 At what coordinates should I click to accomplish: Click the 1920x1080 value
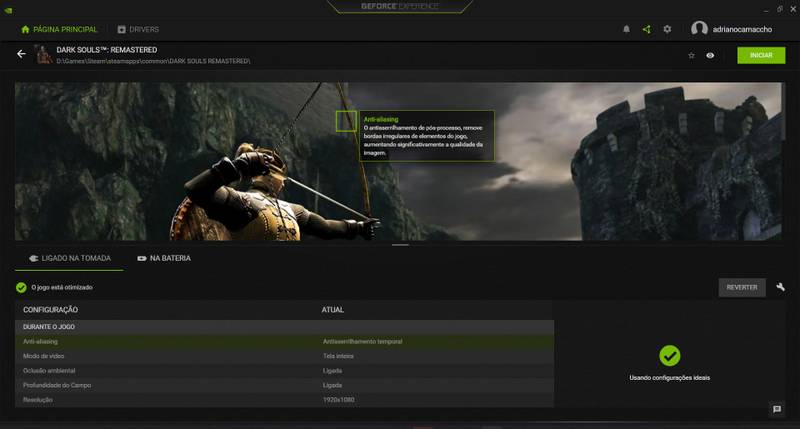click(x=339, y=400)
